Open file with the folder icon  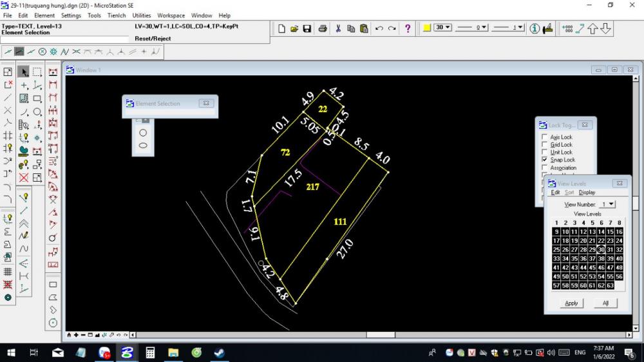tap(294, 28)
